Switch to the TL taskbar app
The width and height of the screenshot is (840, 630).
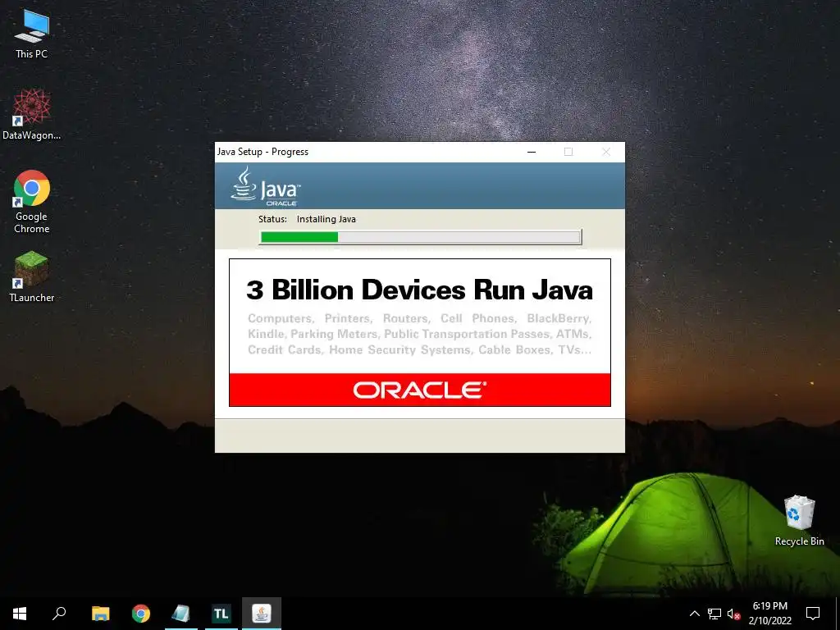point(221,614)
